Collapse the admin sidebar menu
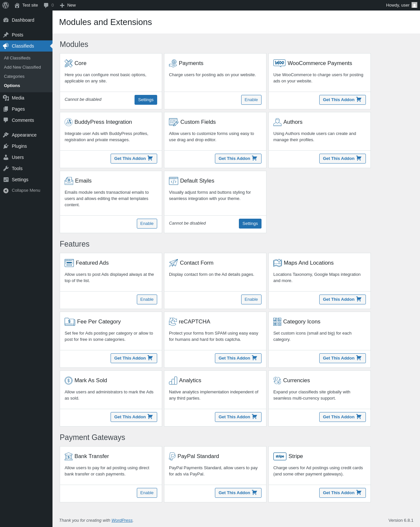The image size is (420, 527). [26, 190]
